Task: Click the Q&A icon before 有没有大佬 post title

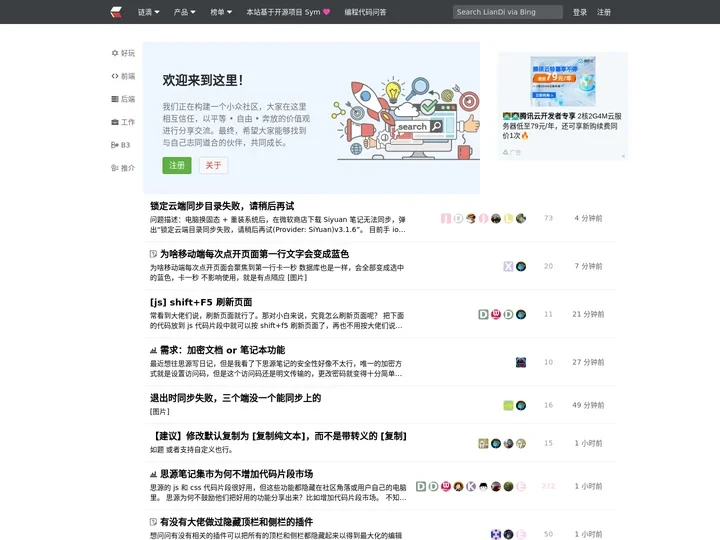Action: point(153,522)
